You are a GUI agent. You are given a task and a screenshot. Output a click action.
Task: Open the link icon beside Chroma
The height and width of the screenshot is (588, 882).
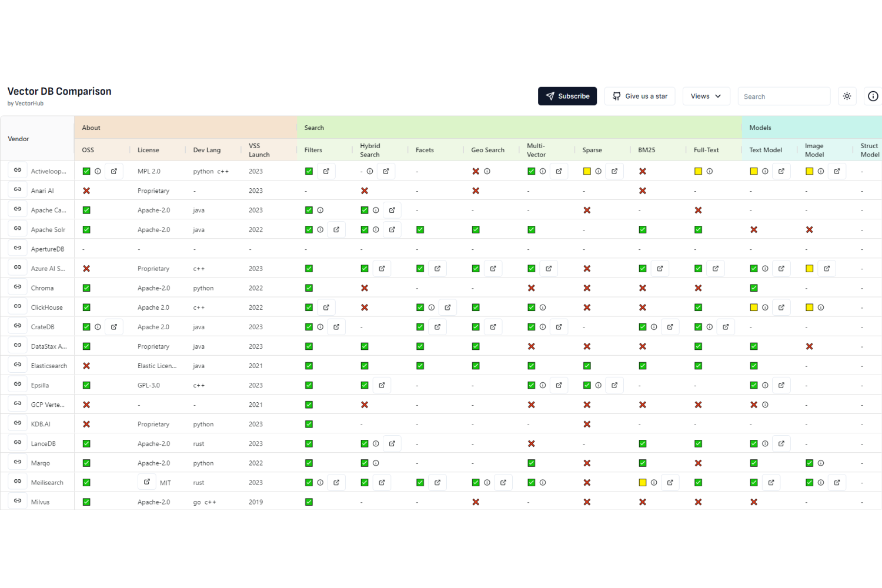(x=18, y=287)
